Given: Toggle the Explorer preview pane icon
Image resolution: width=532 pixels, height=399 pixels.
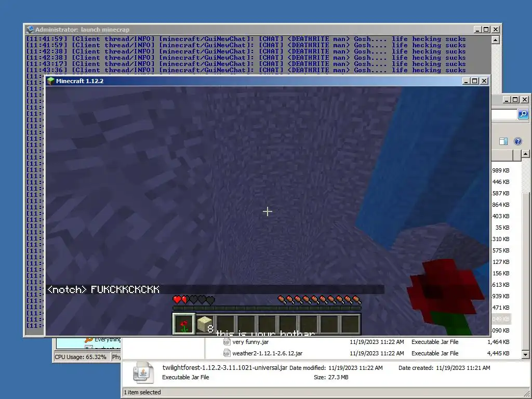Looking at the screenshot, I should coord(503,141).
